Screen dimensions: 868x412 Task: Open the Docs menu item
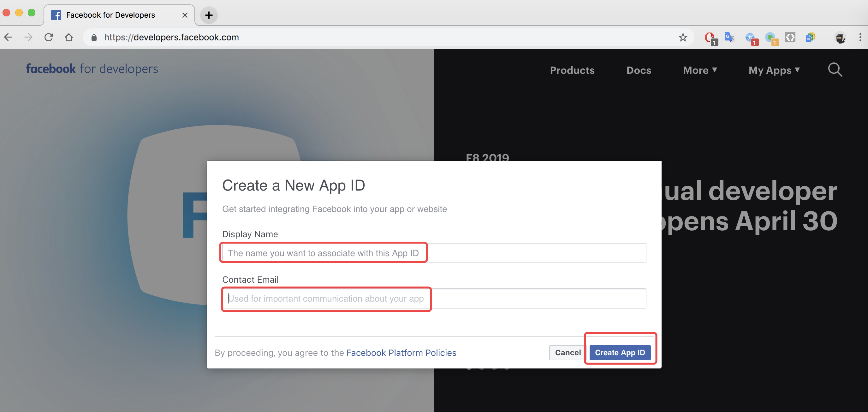pos(639,70)
